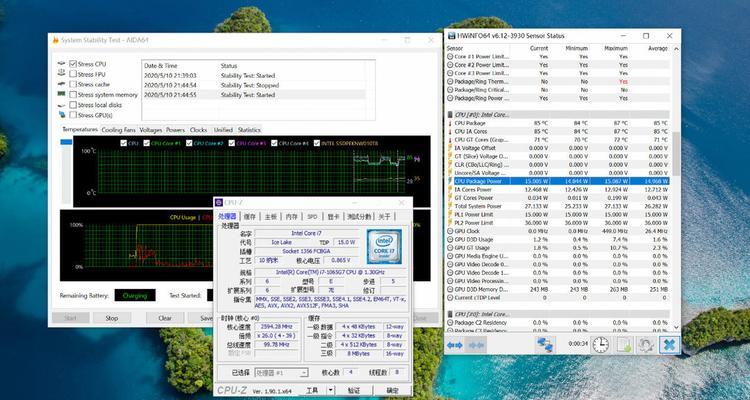Click the Intel Core i7 logo in CPU-Z
The width and height of the screenshot is (750, 400).
pyautogui.click(x=384, y=246)
